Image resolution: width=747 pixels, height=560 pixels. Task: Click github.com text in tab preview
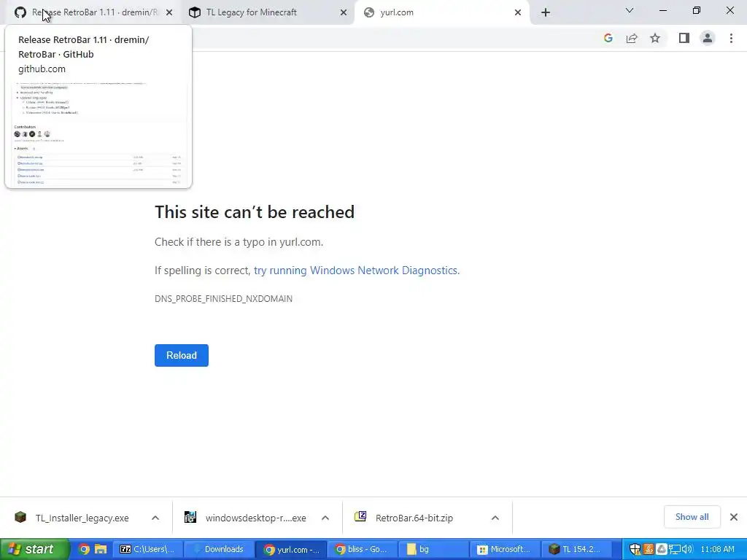[42, 69]
